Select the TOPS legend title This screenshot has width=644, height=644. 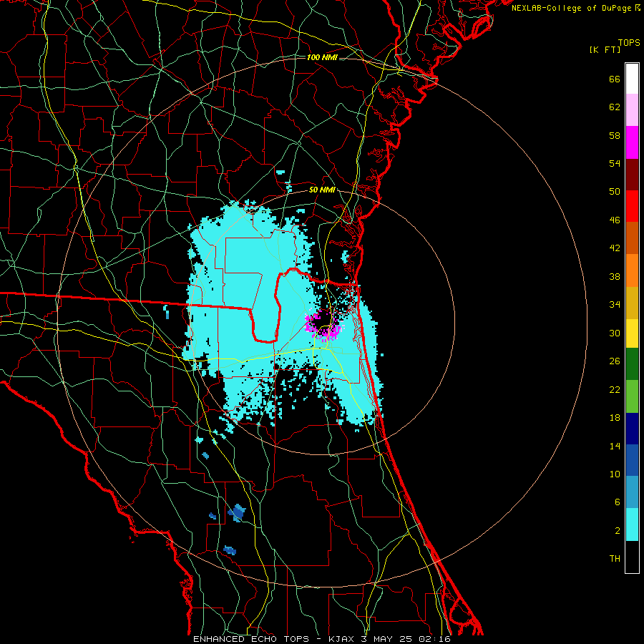pyautogui.click(x=629, y=43)
